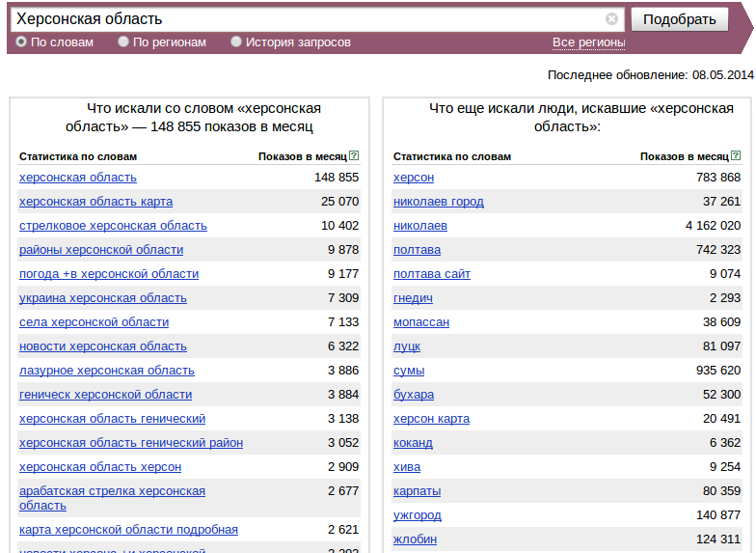Open the Все регионы region selector
Viewport: 756px width, 553px height.
tap(588, 42)
